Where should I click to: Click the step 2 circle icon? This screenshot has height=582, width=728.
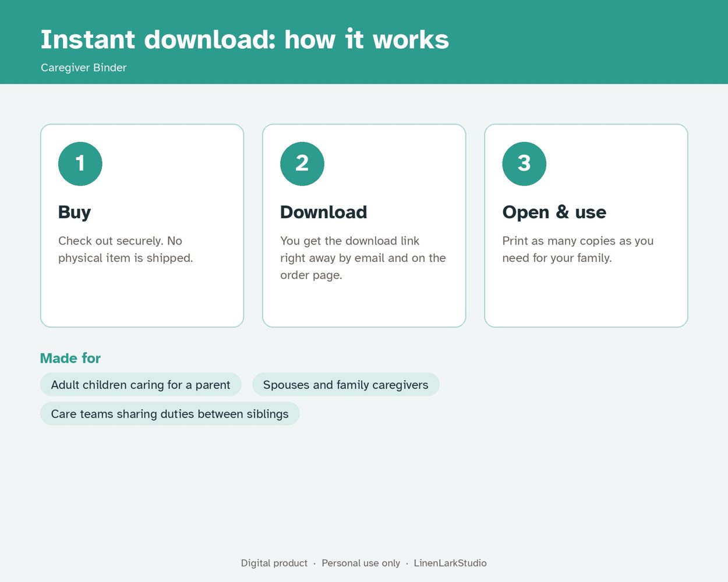click(302, 164)
